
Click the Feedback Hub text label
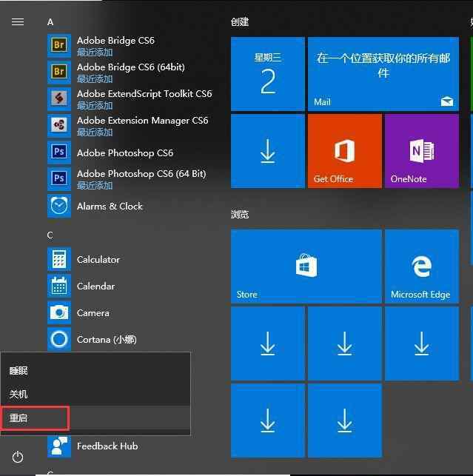pyautogui.click(x=107, y=446)
